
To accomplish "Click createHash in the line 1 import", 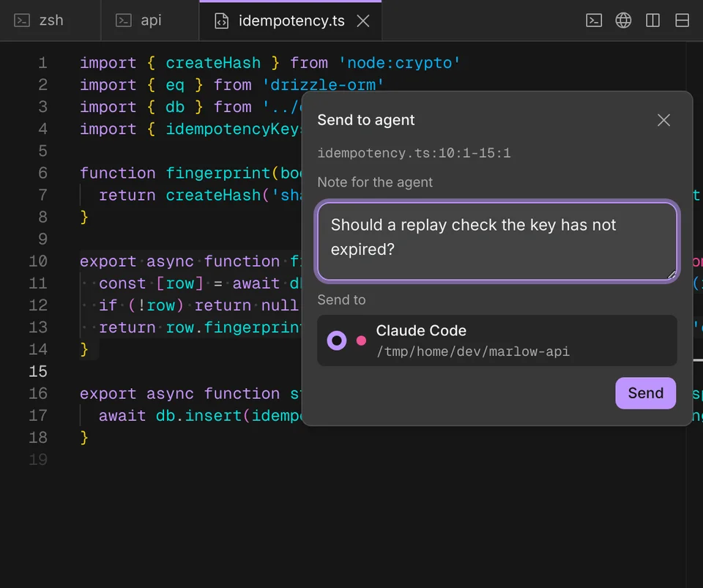I will [213, 63].
